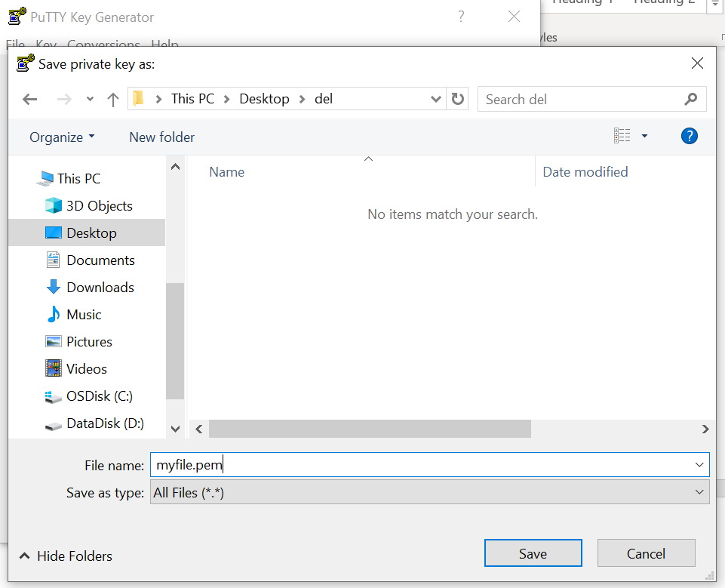Click the Forward navigation arrow
725x588 pixels.
tap(64, 99)
